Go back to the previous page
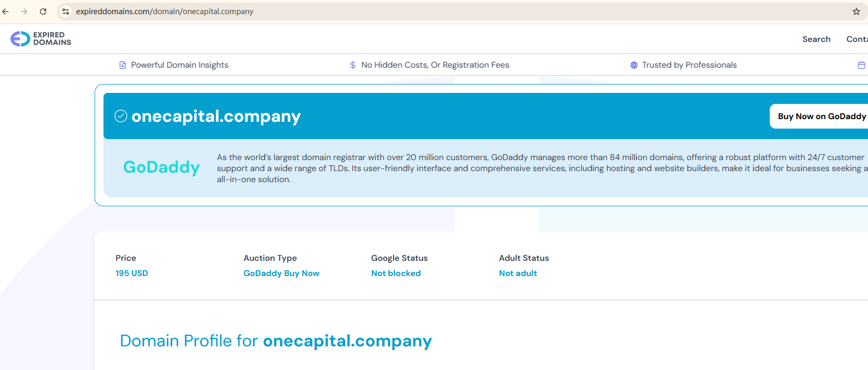The height and width of the screenshot is (370, 868). tap(6, 12)
